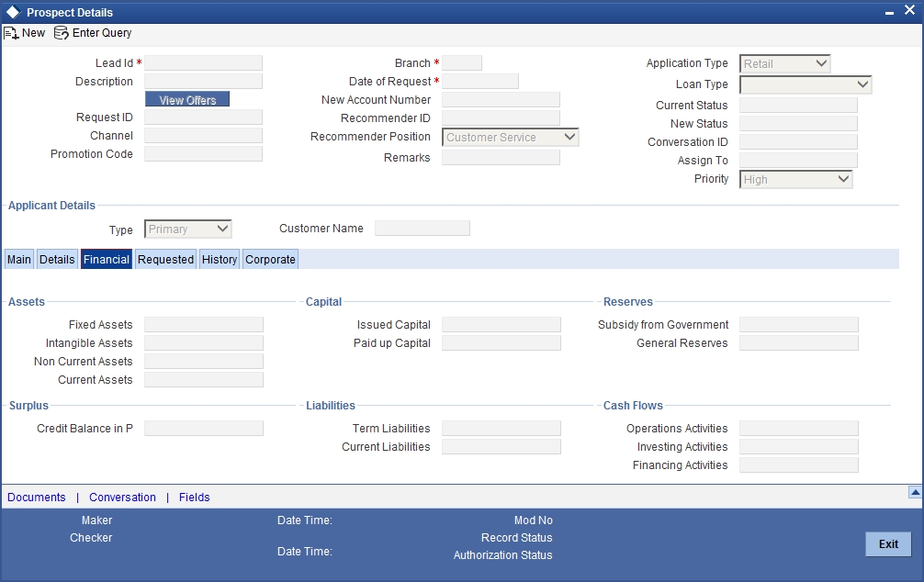Click the Description input field
924x582 pixels.
[x=203, y=82]
